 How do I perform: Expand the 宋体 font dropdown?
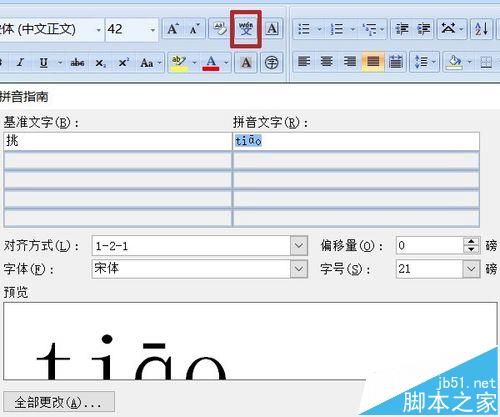pos(299,269)
